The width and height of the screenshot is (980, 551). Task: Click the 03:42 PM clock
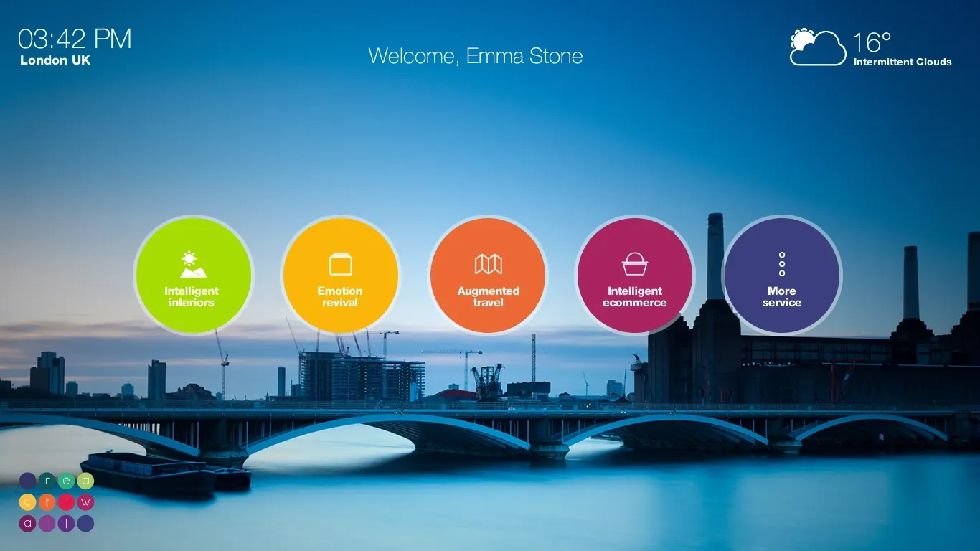click(75, 39)
